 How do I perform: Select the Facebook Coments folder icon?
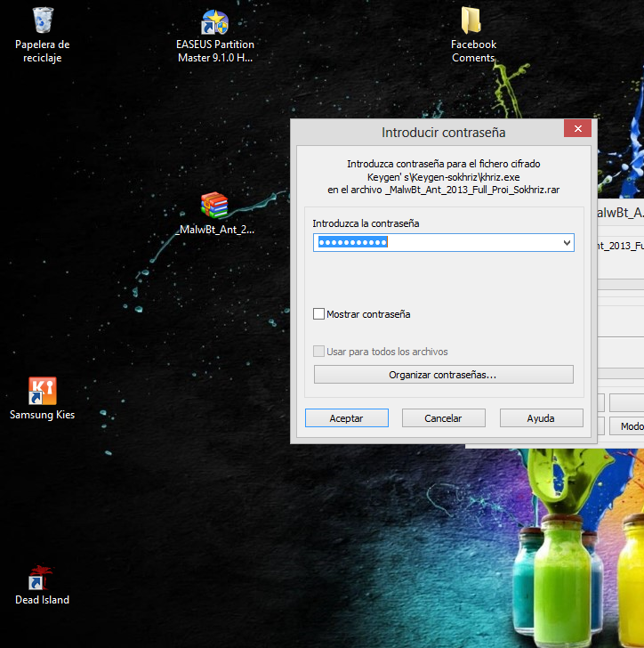pyautogui.click(x=471, y=20)
